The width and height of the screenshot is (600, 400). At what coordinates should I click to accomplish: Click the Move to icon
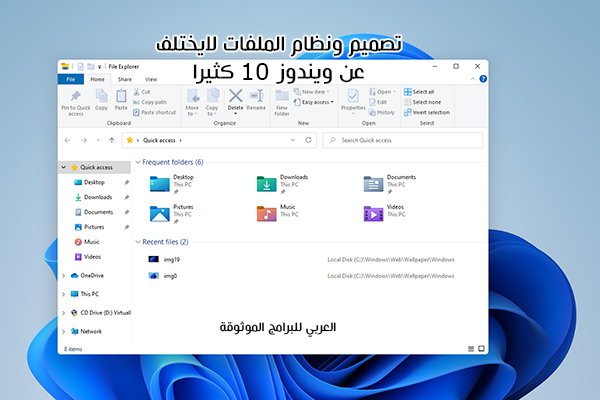pos(192,96)
